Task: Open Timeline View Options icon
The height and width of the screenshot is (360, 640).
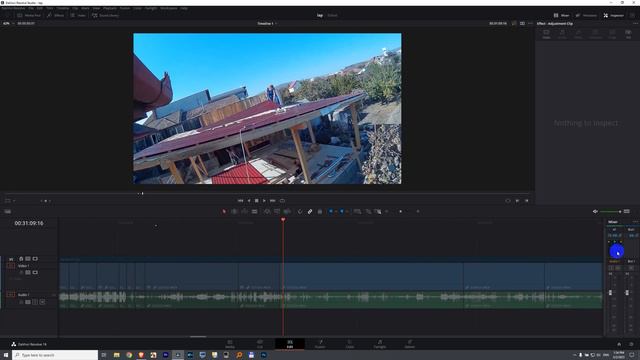Action: [x=8, y=211]
